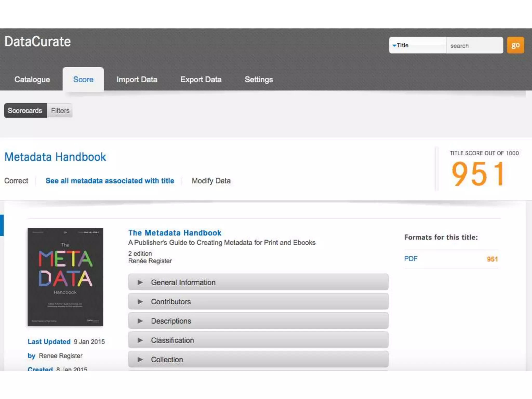Expand the Collection section
Screen dimensions: 532x399
click(258, 359)
